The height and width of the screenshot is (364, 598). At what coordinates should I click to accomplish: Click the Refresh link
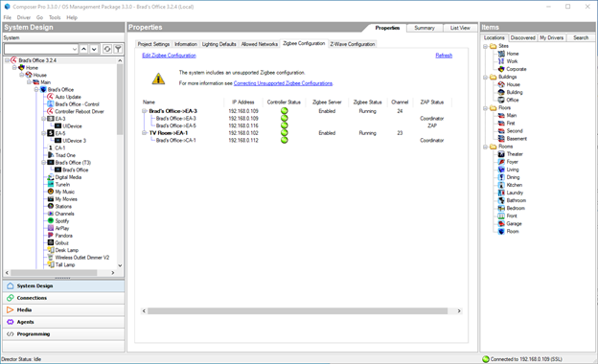[444, 56]
